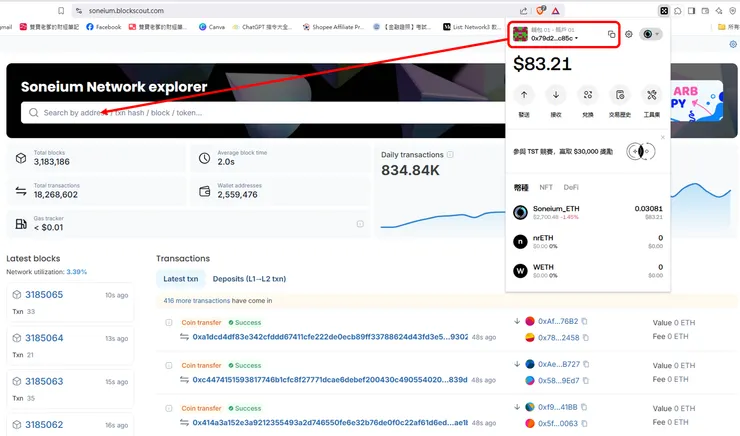Open transaction history (交易歷史) icon
The width and height of the screenshot is (740, 436).
click(x=620, y=95)
